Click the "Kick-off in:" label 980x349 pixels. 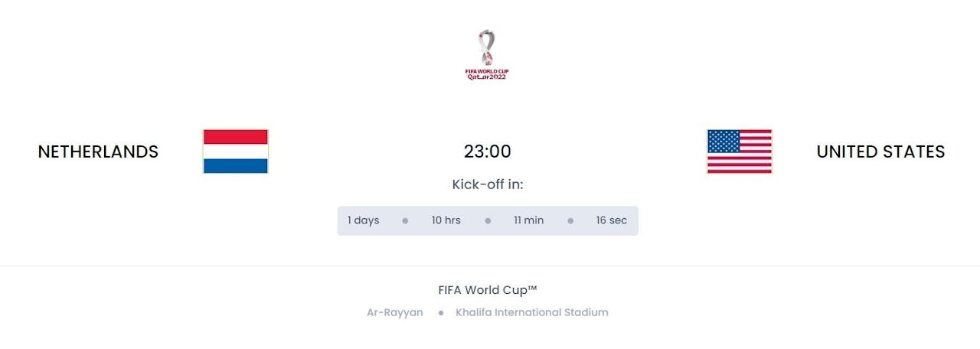click(488, 184)
